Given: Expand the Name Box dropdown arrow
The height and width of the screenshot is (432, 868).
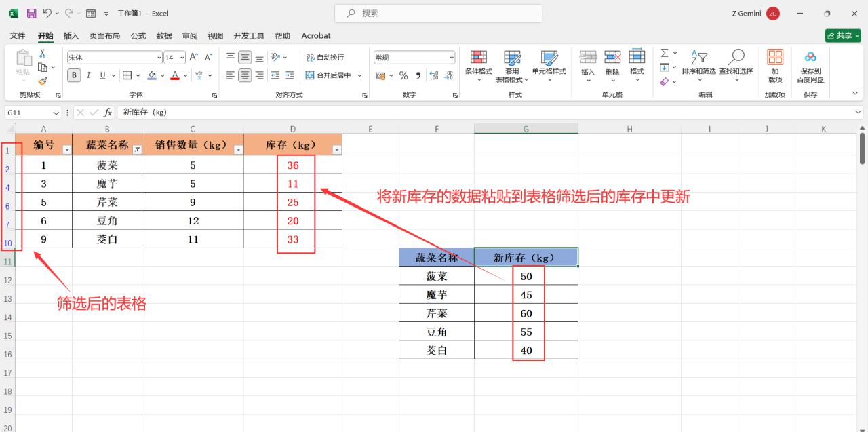Looking at the screenshot, I should pos(56,113).
